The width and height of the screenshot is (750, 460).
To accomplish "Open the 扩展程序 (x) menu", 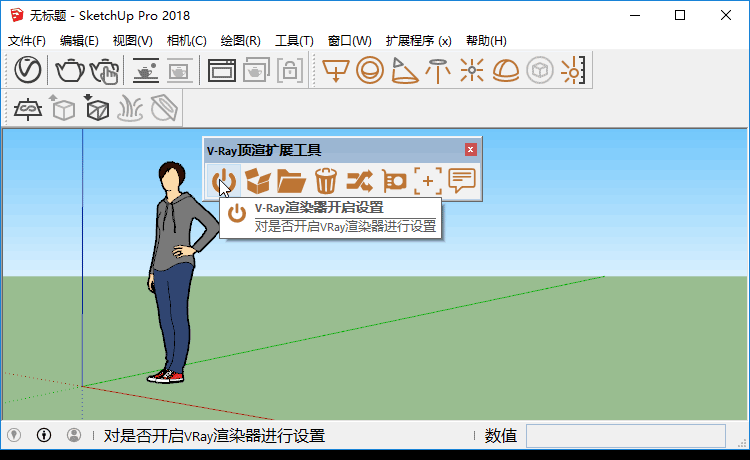I will [x=419, y=41].
